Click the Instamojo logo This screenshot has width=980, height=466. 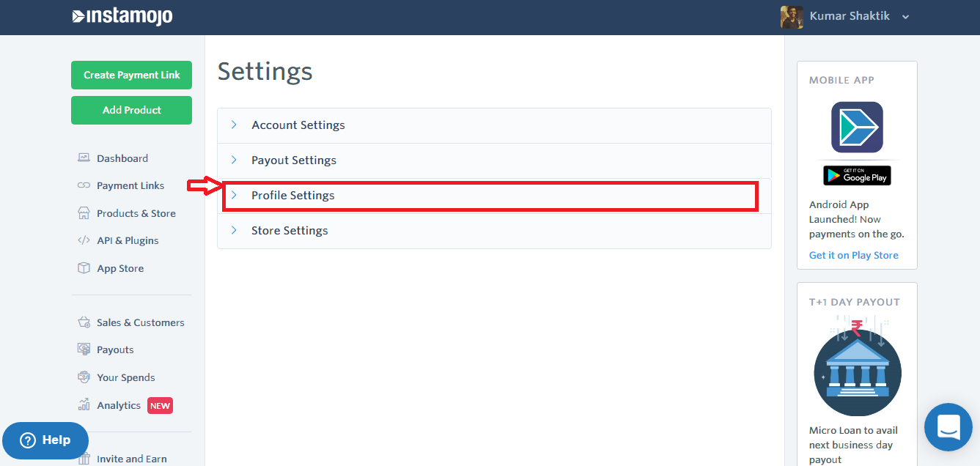pyautogui.click(x=122, y=16)
